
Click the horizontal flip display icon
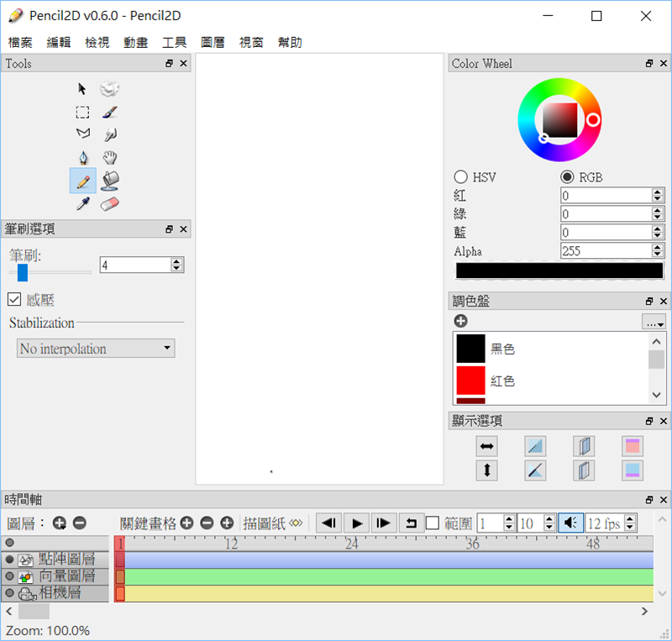click(x=486, y=445)
